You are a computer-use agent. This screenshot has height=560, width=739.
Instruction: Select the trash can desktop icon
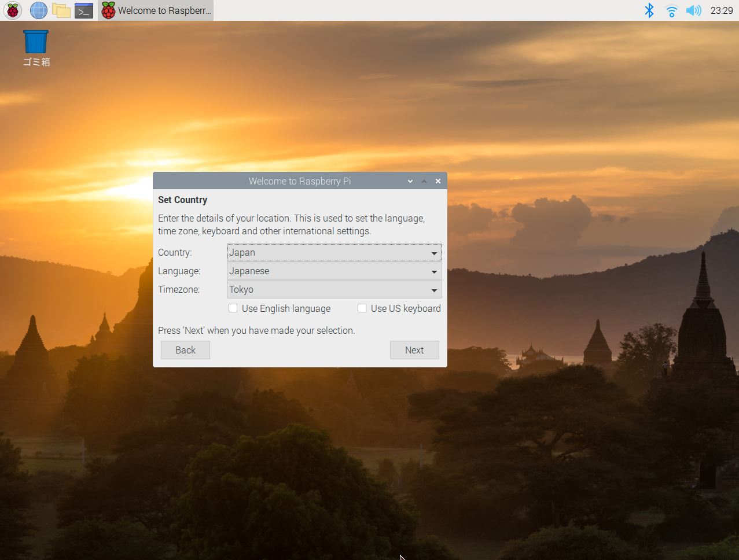click(36, 42)
